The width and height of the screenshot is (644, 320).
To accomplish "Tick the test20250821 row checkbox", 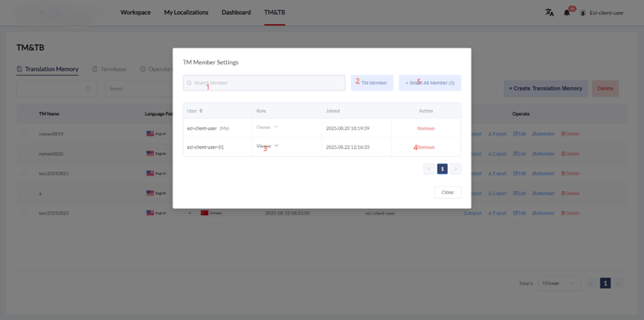I will click(x=25, y=173).
